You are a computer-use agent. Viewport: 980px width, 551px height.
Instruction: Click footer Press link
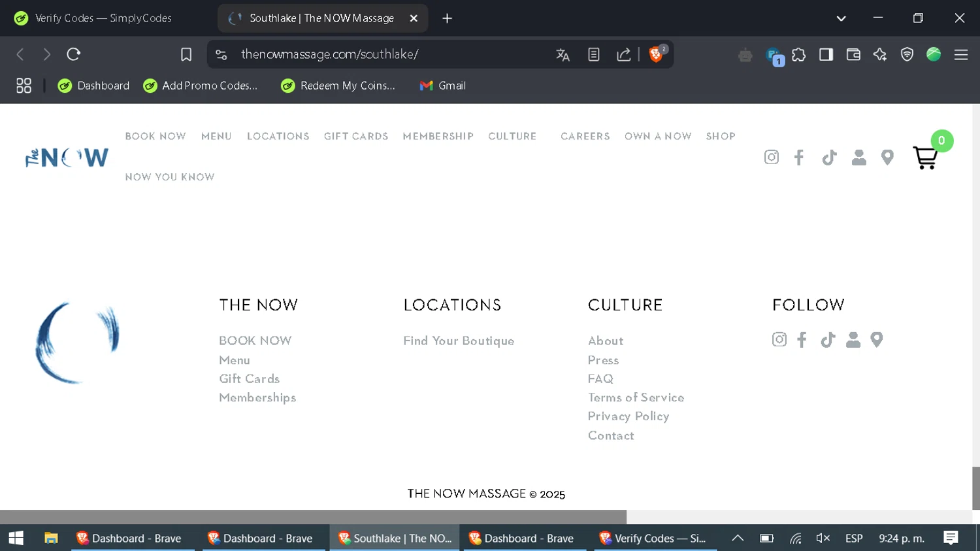603,360
